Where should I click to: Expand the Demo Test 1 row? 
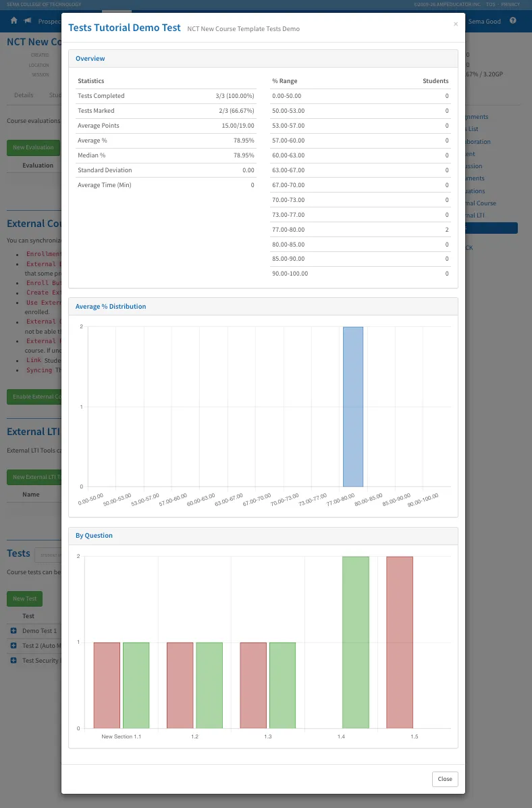pos(14,631)
